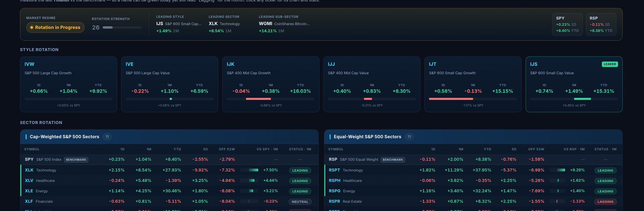Open the XLK ticker under Leading Sector
The width and height of the screenshot is (644, 211).
(213, 24)
